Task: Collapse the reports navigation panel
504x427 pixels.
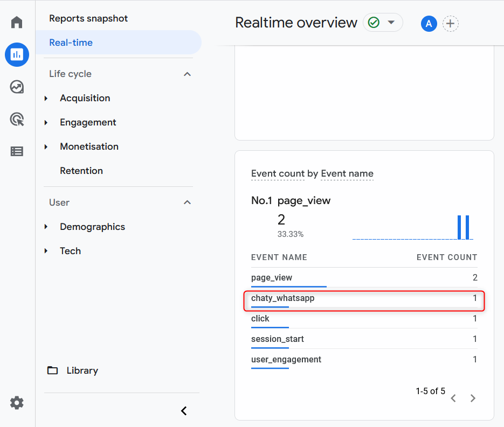Action: [x=184, y=411]
